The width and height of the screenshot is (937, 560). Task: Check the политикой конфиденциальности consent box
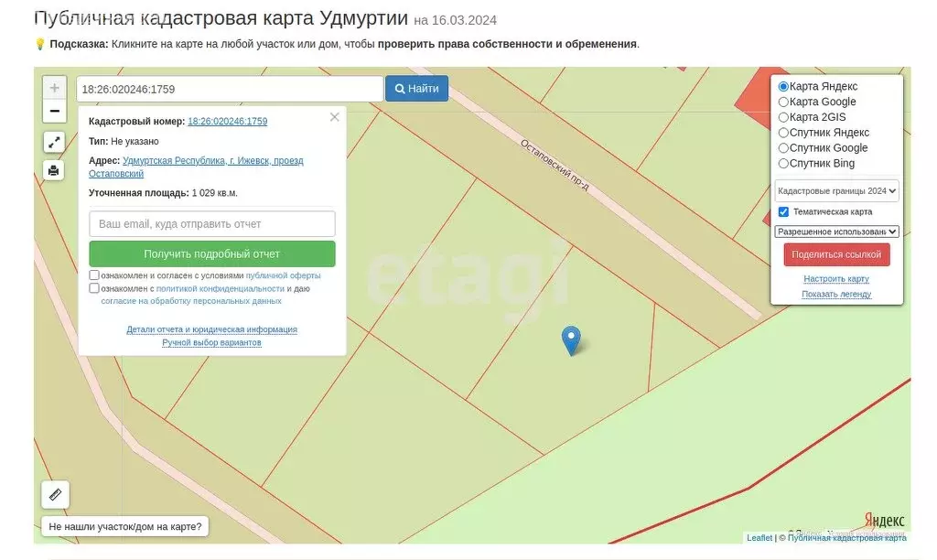pyautogui.click(x=94, y=288)
